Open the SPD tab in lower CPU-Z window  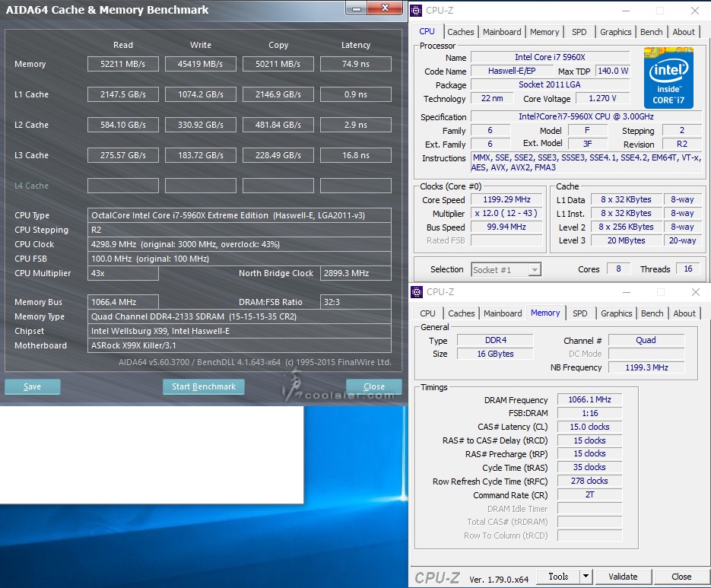[x=579, y=313]
